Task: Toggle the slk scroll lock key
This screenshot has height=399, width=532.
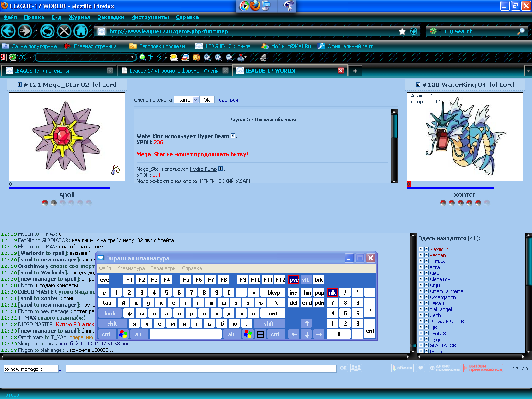Action: pos(306,279)
